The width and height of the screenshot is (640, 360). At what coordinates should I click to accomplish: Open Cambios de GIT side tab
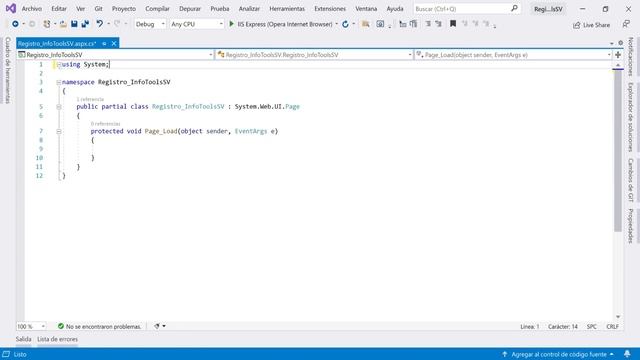pos(631,180)
